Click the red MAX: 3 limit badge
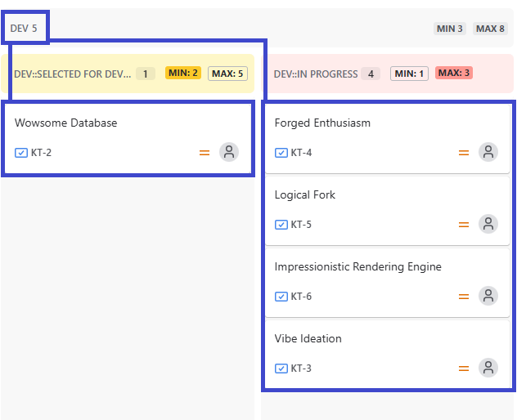 [453, 73]
